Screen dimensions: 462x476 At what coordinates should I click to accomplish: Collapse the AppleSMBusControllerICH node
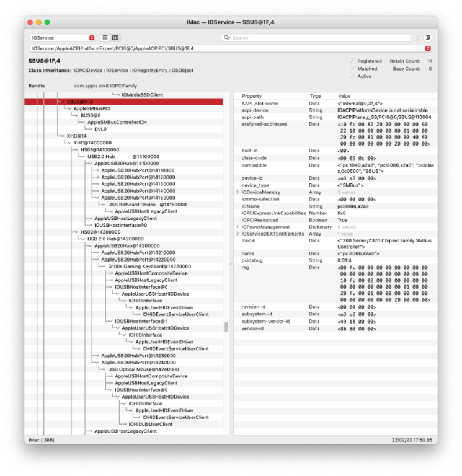click(83, 122)
